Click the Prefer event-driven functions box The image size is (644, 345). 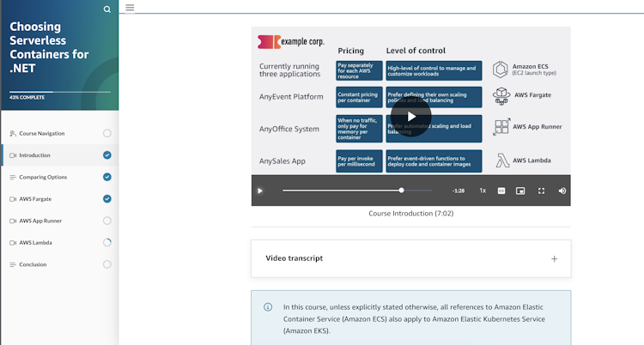click(434, 161)
